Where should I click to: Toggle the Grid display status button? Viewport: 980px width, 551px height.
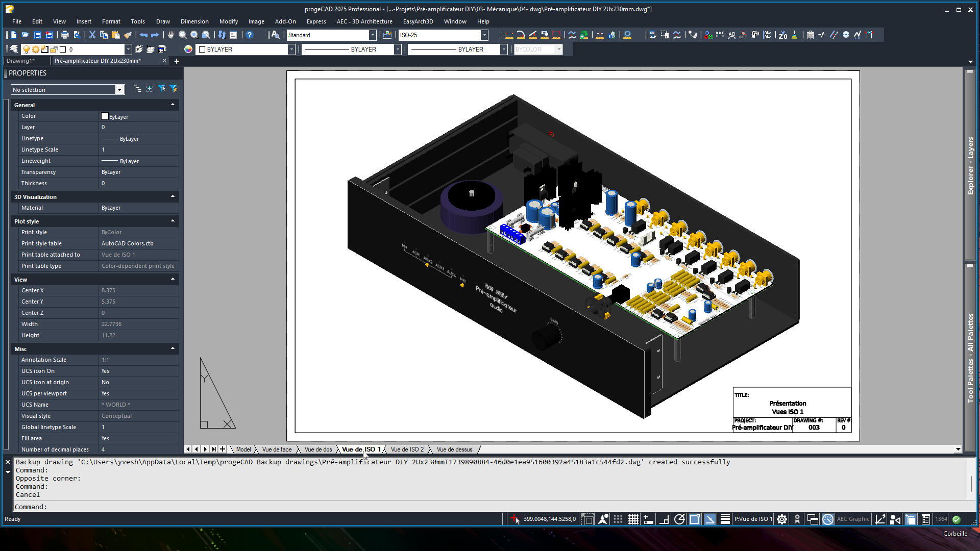pos(633,519)
